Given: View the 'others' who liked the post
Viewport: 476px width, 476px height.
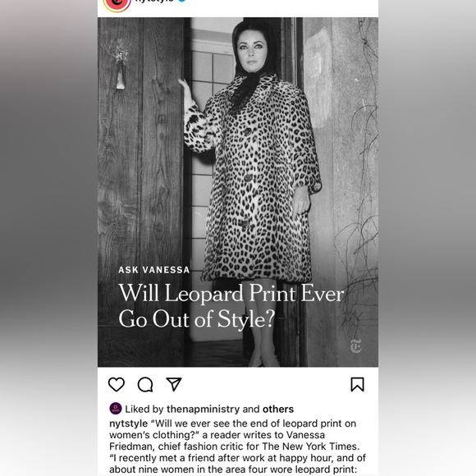Looking at the screenshot, I should click(x=278, y=409).
